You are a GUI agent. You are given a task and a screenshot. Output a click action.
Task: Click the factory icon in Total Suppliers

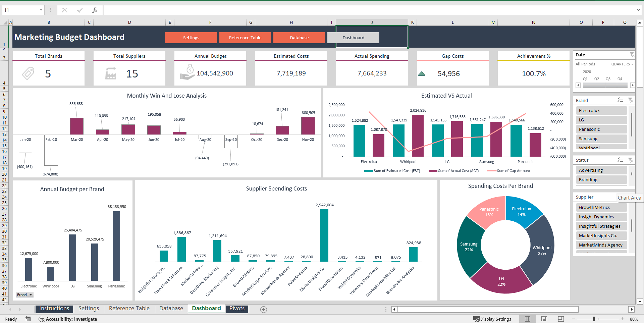click(111, 73)
